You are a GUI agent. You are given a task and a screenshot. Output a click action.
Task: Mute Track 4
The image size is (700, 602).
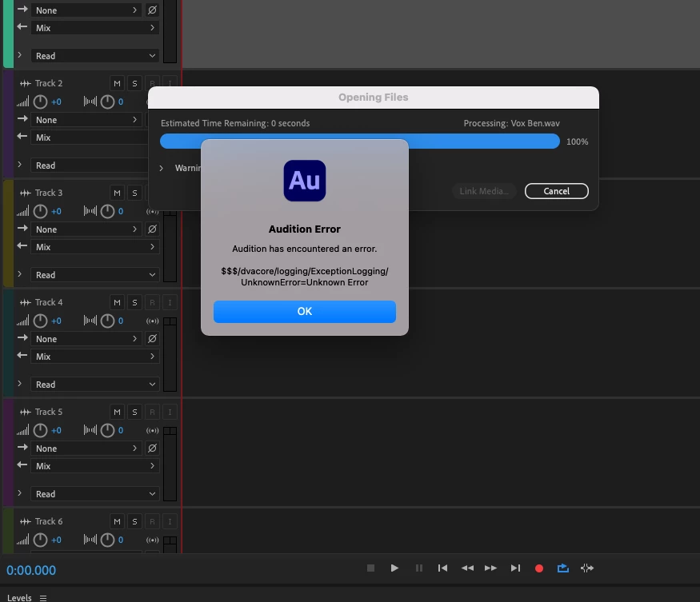(x=117, y=302)
